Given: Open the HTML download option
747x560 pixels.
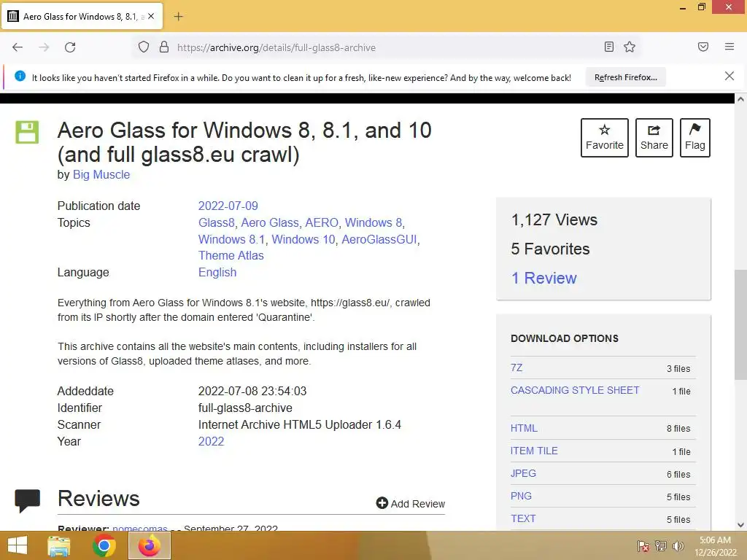Looking at the screenshot, I should pos(524,428).
